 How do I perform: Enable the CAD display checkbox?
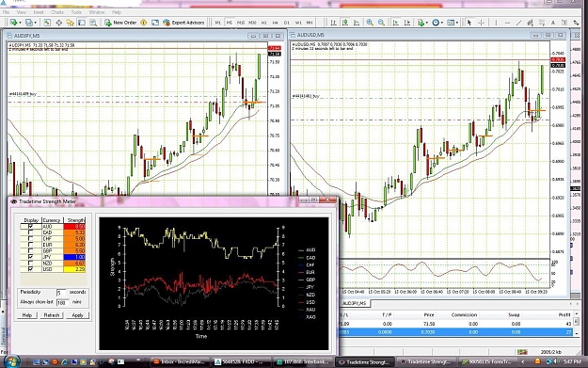point(31,232)
